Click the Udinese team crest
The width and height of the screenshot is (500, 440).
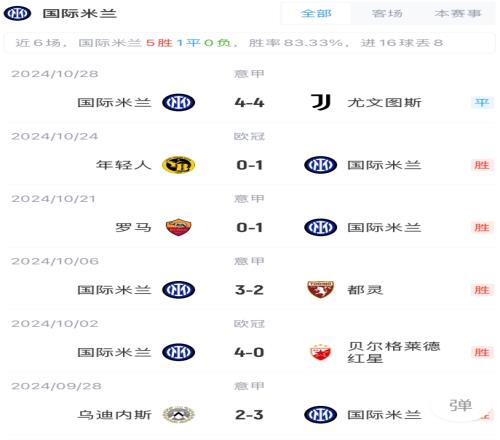pyautogui.click(x=178, y=415)
